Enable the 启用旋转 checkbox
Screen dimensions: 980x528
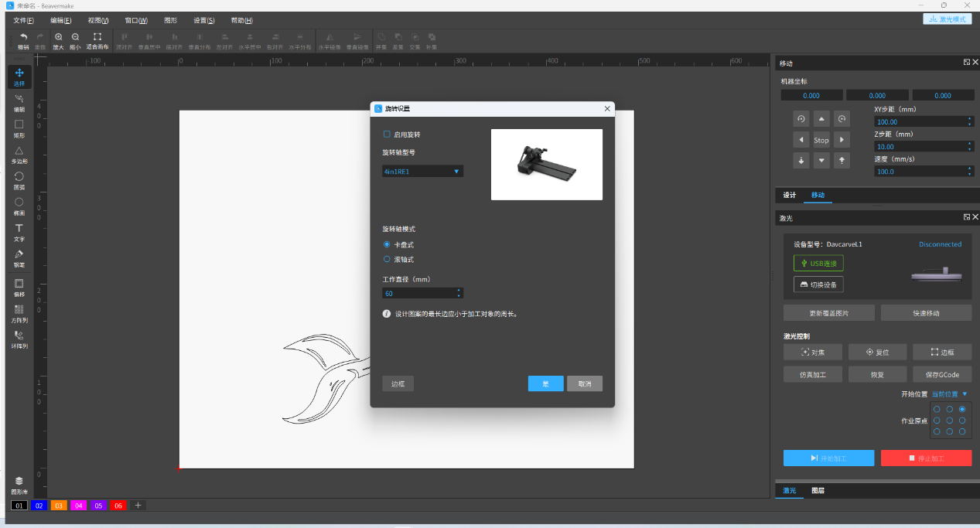click(x=387, y=135)
